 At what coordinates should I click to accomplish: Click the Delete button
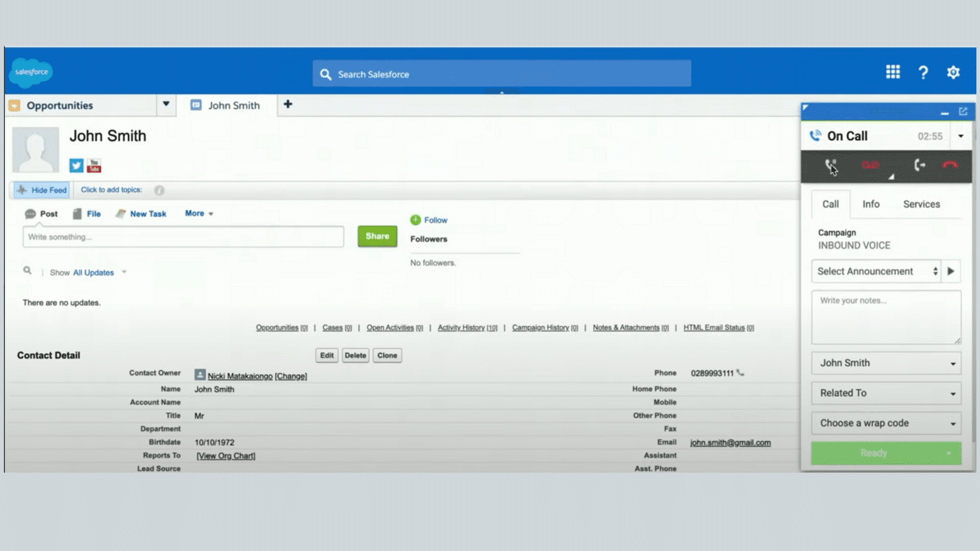point(355,356)
